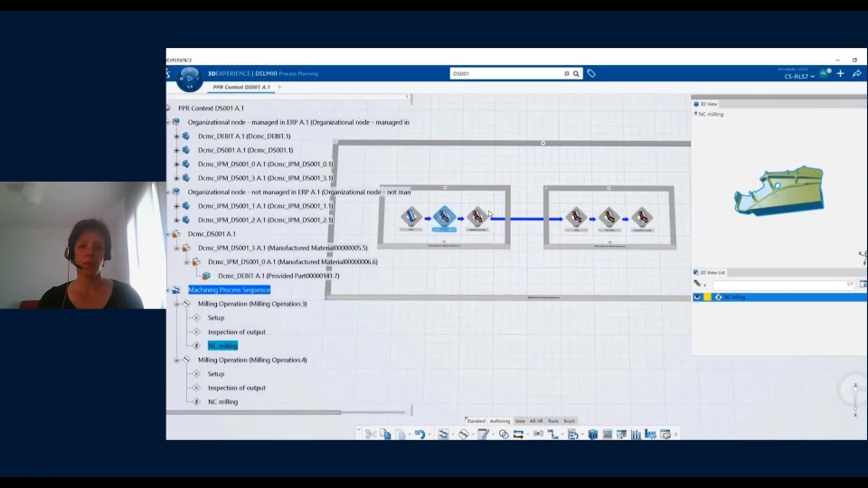The width and height of the screenshot is (868, 488).
Task: Click the 3D View List filter input field
Action: point(783,285)
